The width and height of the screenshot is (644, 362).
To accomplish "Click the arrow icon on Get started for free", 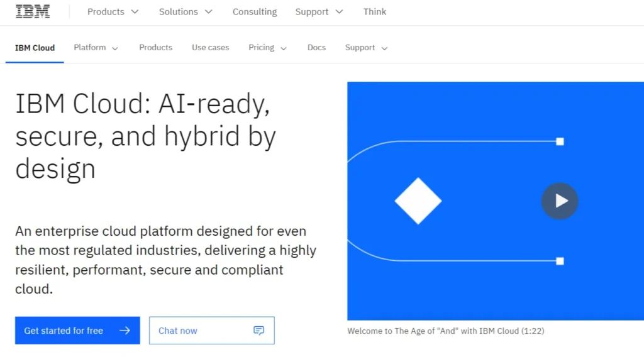I will 125,331.
